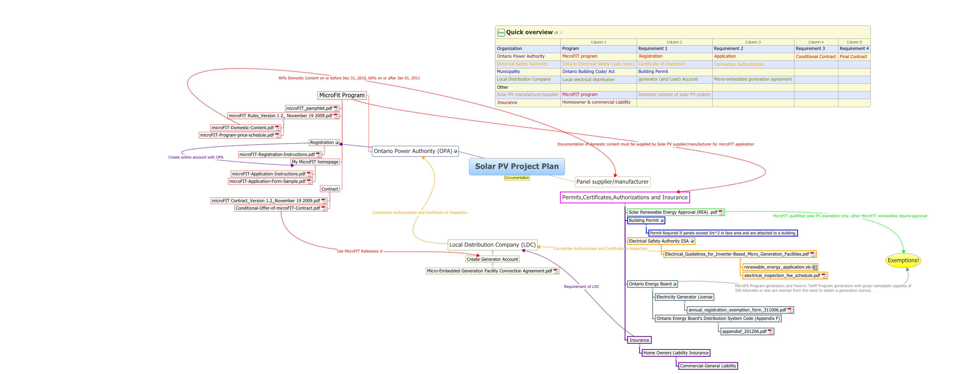
Task: Open PDF icon on Micro-Embedded Generation Facility Connection Agreement
Action: pyautogui.click(x=556, y=271)
